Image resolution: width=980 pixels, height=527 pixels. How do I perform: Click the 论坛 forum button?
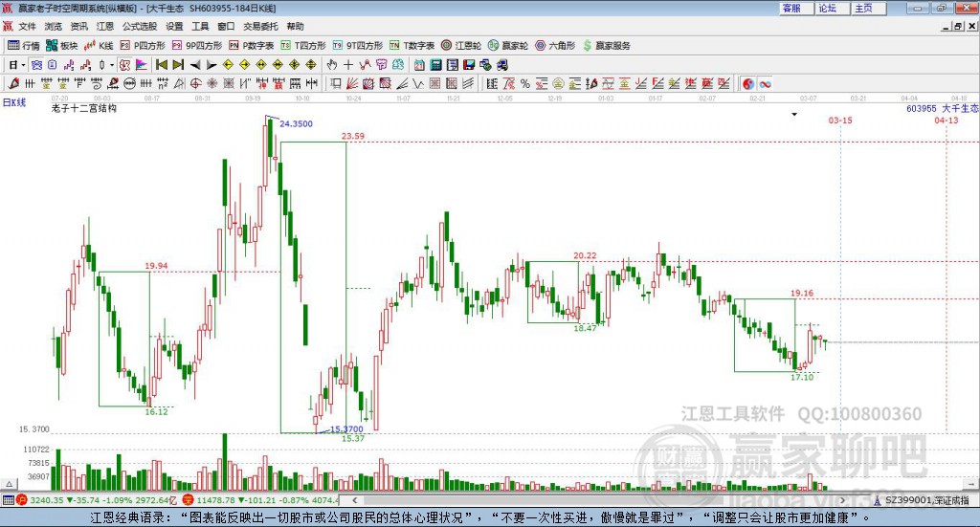(x=832, y=8)
